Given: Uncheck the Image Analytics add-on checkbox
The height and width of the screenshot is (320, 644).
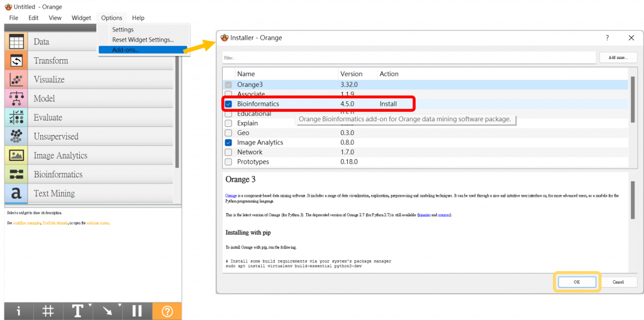Looking at the screenshot, I should [x=228, y=143].
